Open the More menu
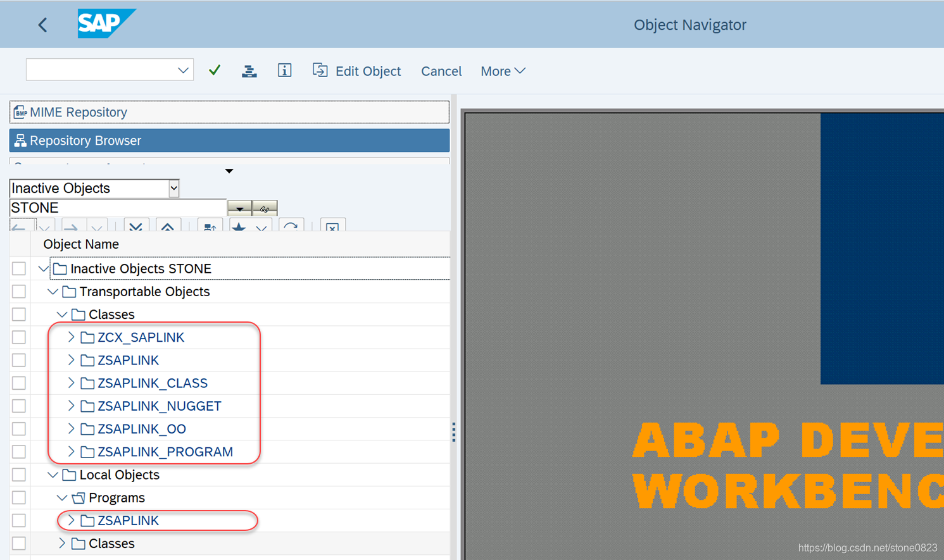The image size is (944, 560). 503,71
